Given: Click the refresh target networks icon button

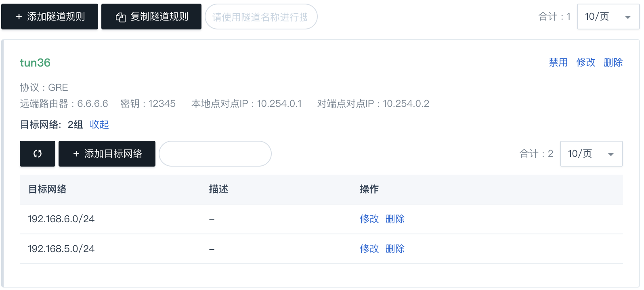Looking at the screenshot, I should point(38,154).
